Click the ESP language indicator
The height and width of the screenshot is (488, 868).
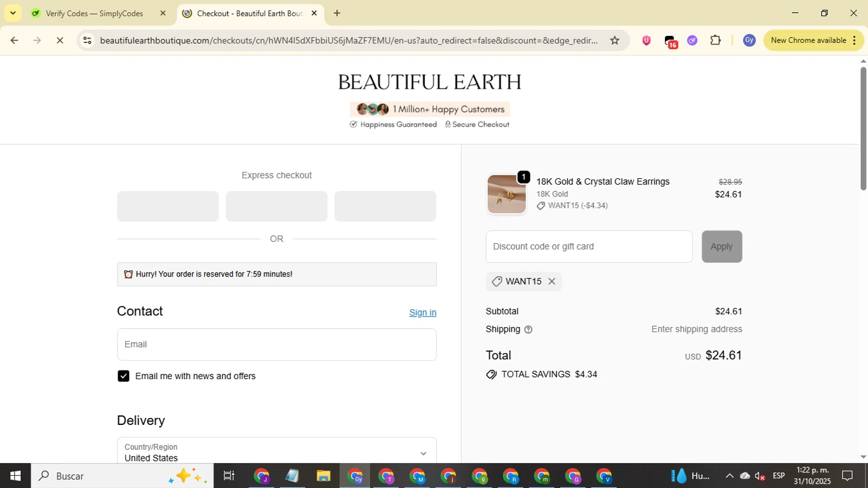[779, 476]
